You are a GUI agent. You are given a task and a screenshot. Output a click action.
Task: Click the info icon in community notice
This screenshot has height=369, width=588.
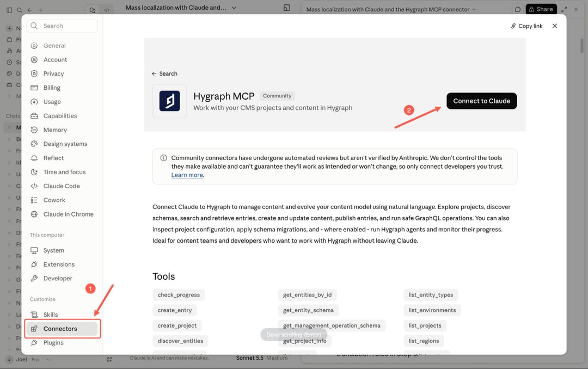(x=163, y=158)
